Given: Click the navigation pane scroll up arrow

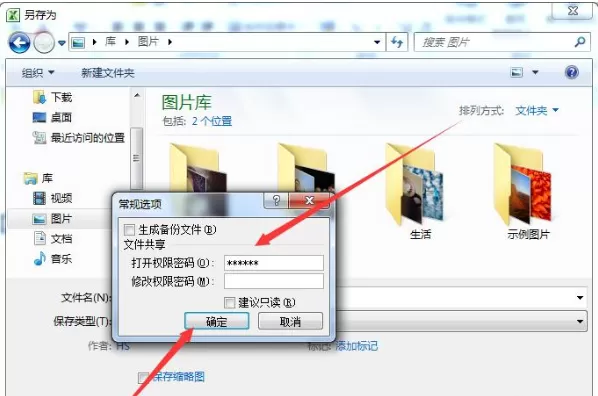Looking at the screenshot, I should point(137,95).
